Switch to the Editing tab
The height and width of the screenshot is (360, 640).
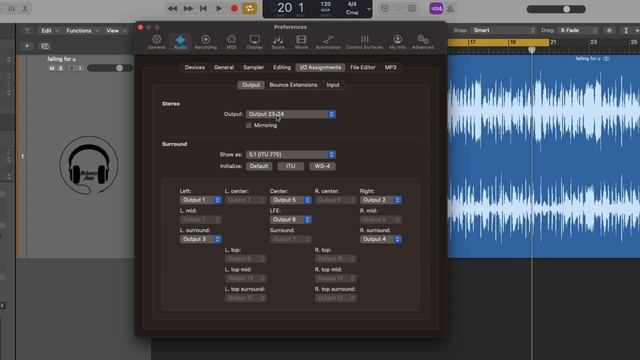(x=282, y=67)
